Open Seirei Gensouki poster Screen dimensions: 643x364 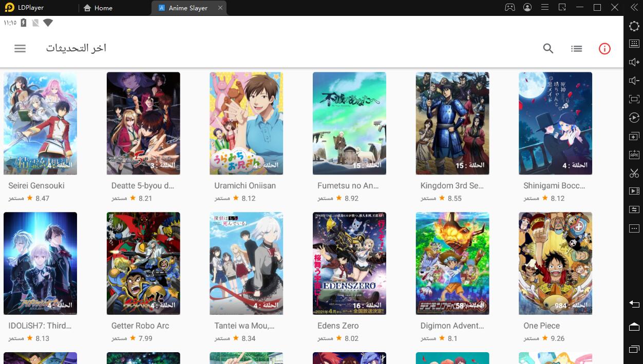[40, 123]
